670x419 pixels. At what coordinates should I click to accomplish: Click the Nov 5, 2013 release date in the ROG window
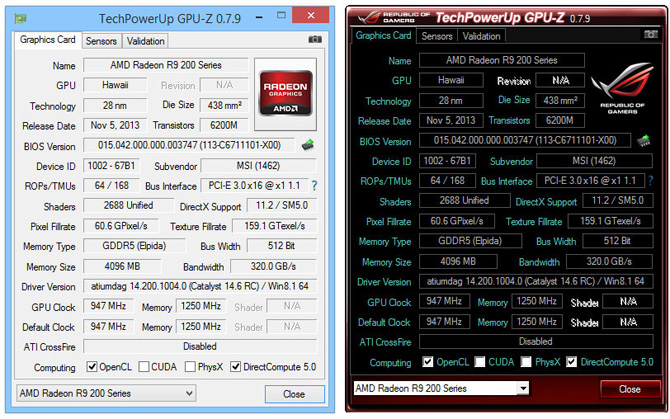[x=451, y=120]
